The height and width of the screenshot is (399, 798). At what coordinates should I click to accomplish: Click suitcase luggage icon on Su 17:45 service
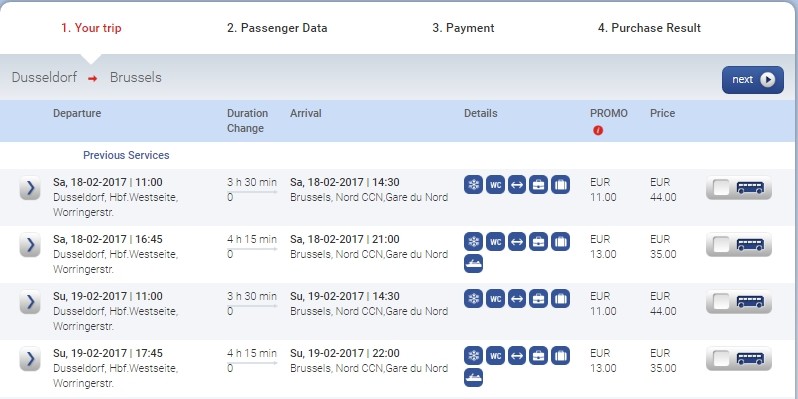point(560,356)
